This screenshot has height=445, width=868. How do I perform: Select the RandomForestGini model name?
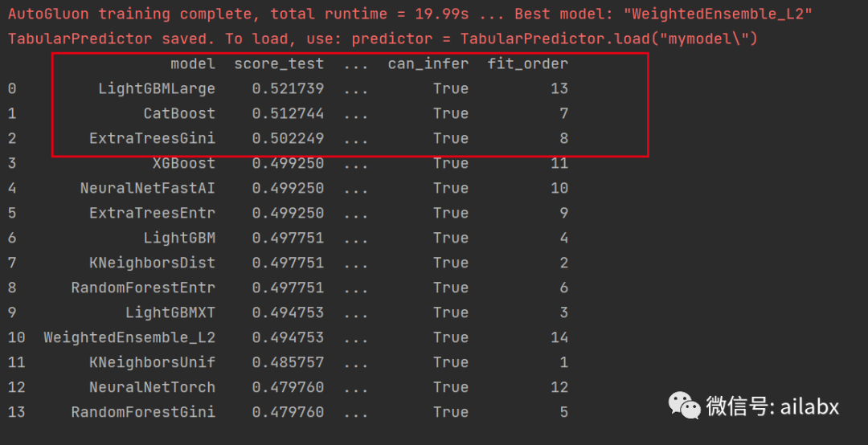coord(143,412)
